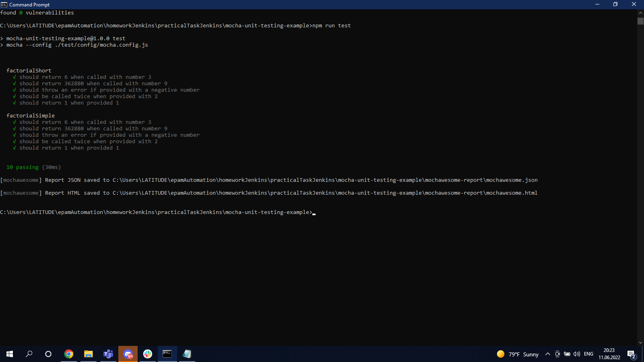Viewport: 644px width, 362px height.
Task: Open the Notepad app in taskbar
Action: (187, 354)
